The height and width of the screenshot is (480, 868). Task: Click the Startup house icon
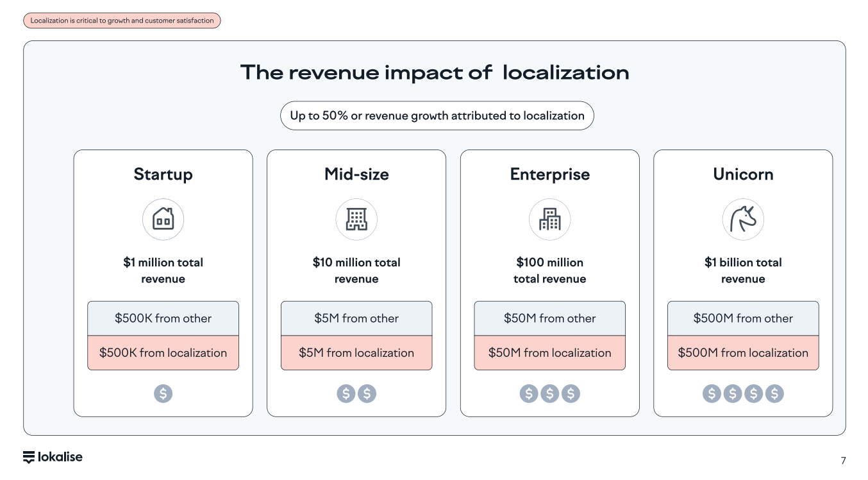pyautogui.click(x=163, y=219)
